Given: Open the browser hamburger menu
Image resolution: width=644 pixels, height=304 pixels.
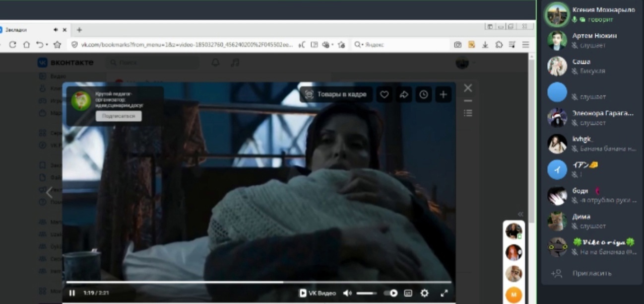Looking at the screenshot, I should point(525,45).
